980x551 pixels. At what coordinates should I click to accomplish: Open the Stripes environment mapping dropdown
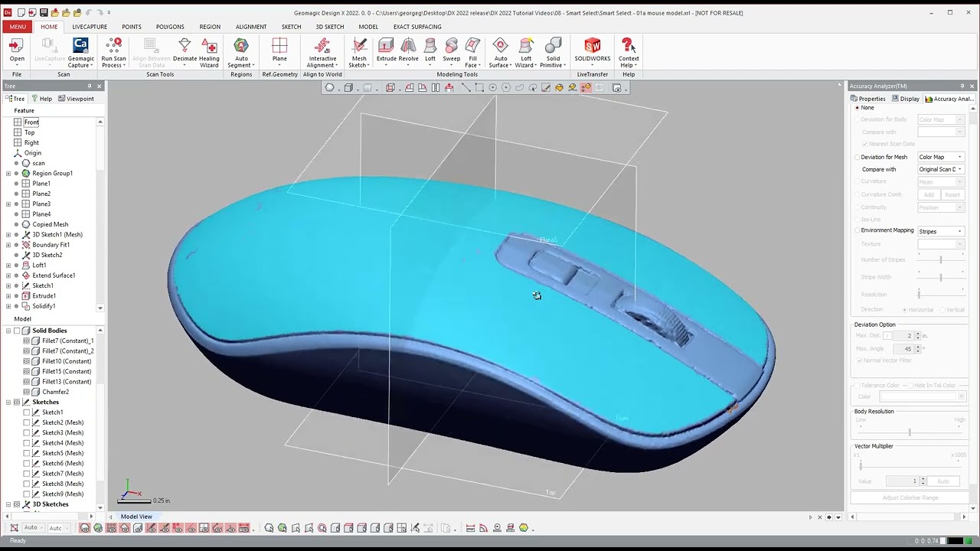click(x=940, y=231)
